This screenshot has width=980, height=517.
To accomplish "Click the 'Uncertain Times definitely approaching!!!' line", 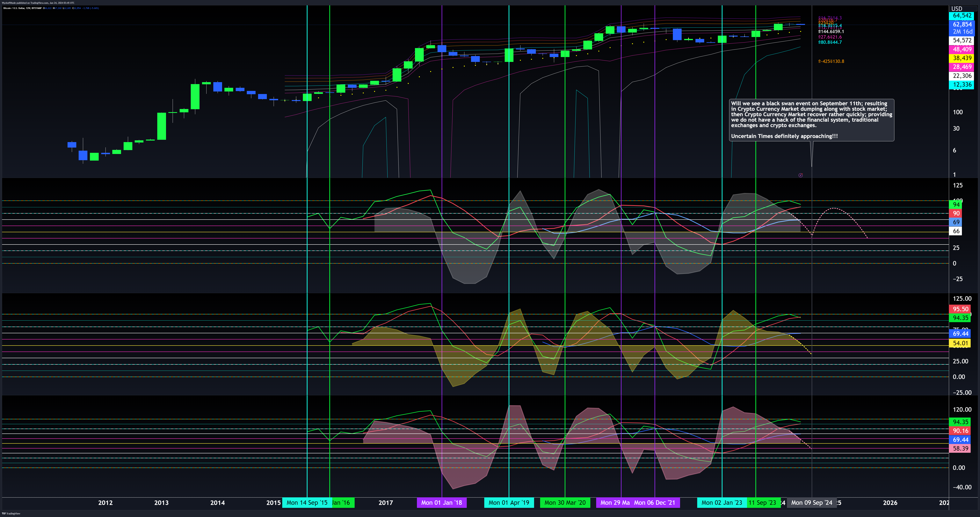I will click(x=784, y=136).
